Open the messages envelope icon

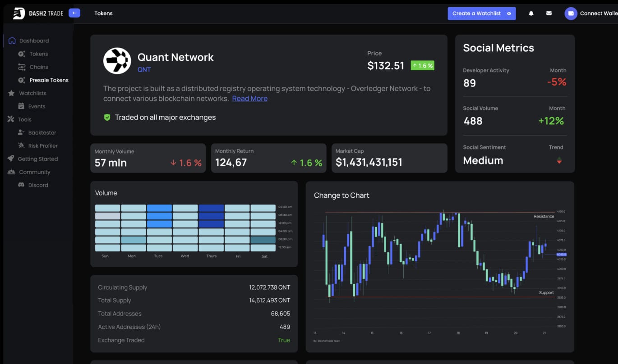pos(549,13)
